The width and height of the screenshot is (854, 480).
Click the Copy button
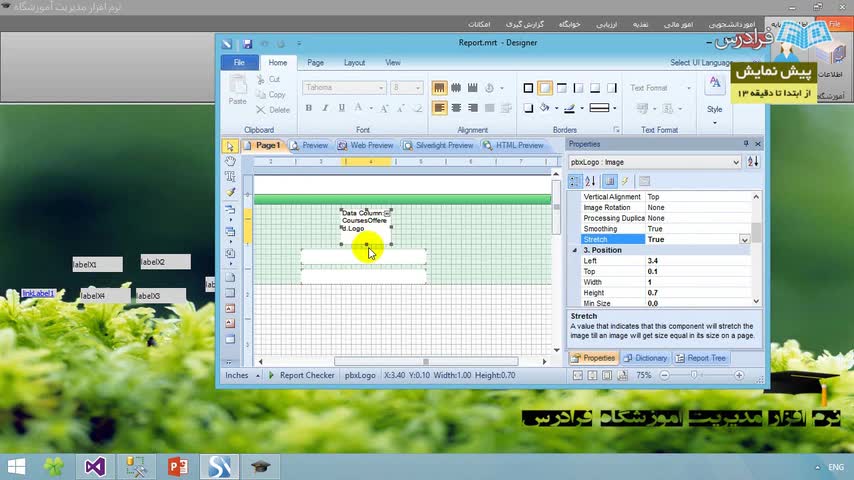[271, 95]
